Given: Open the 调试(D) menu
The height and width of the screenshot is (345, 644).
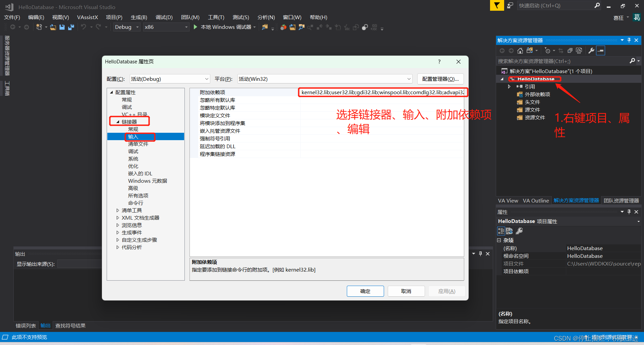Looking at the screenshot, I should tap(164, 17).
